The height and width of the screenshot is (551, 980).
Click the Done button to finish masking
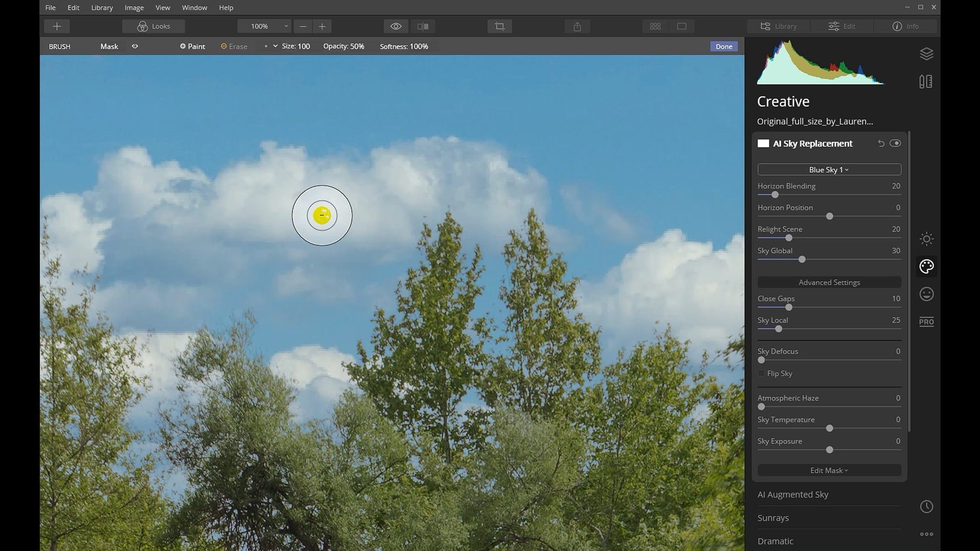coord(724,46)
